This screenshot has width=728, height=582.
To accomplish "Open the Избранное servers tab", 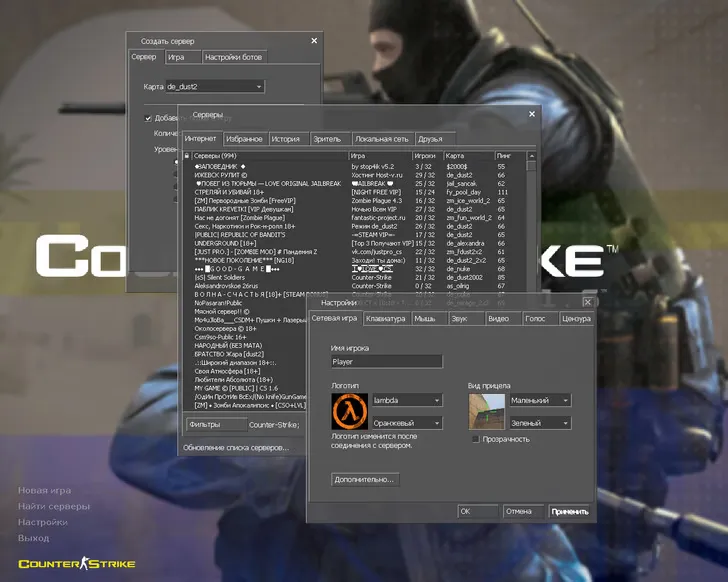I will pos(244,139).
